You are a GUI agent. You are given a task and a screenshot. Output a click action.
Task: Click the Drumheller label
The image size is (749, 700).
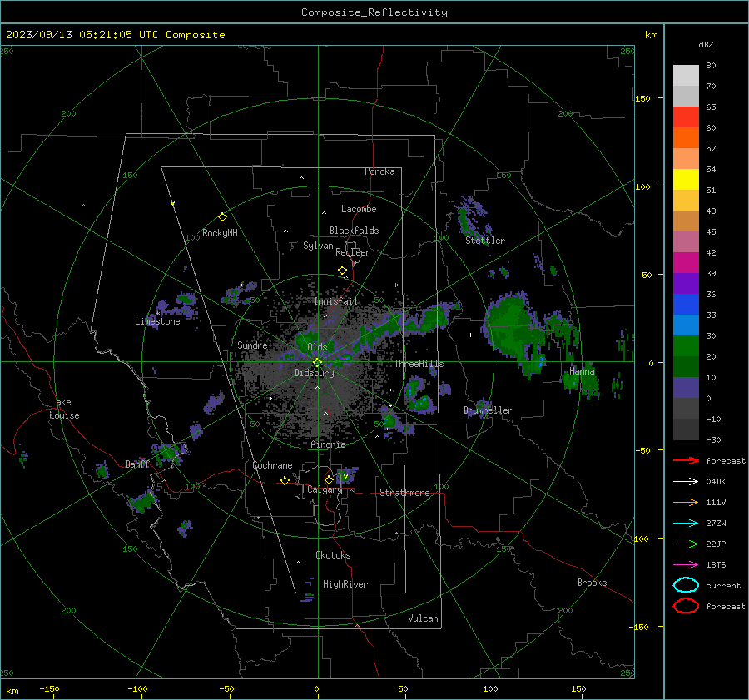tap(488, 410)
